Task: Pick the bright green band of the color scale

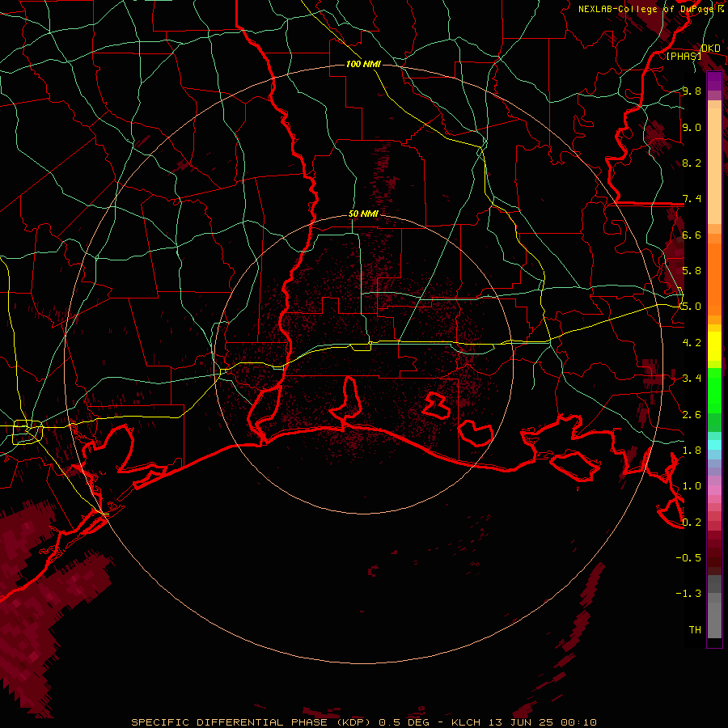Action: (714, 391)
